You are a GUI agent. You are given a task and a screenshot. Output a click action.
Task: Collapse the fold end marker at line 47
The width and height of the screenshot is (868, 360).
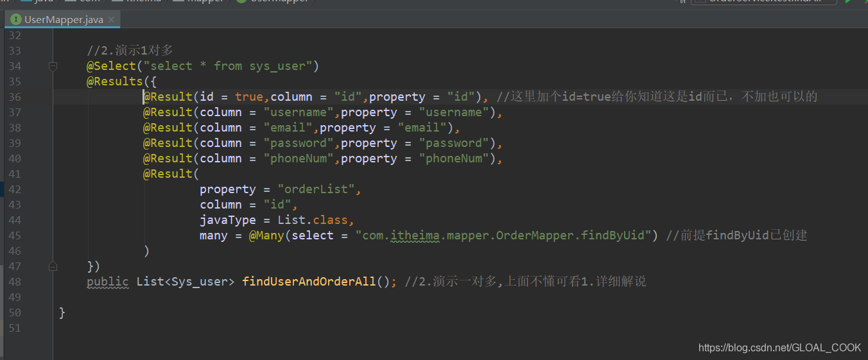[x=53, y=266]
